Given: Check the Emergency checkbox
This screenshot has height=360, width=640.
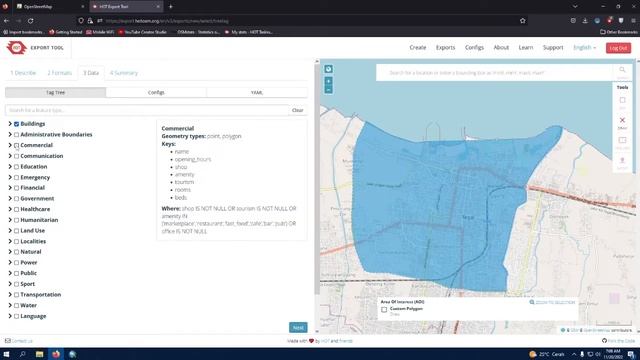Looking at the screenshot, I should 16,178.
